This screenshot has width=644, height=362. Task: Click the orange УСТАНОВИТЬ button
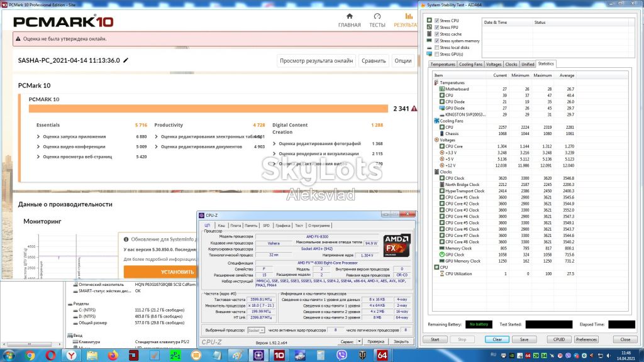click(160, 271)
